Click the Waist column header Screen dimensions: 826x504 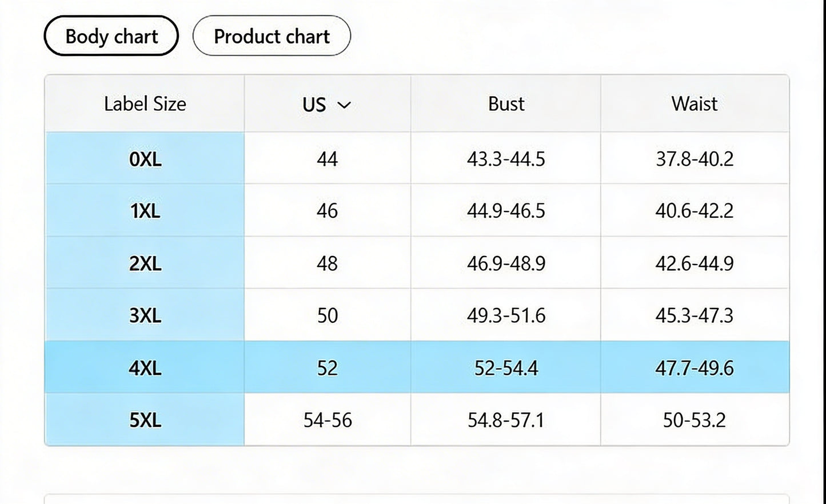point(695,104)
